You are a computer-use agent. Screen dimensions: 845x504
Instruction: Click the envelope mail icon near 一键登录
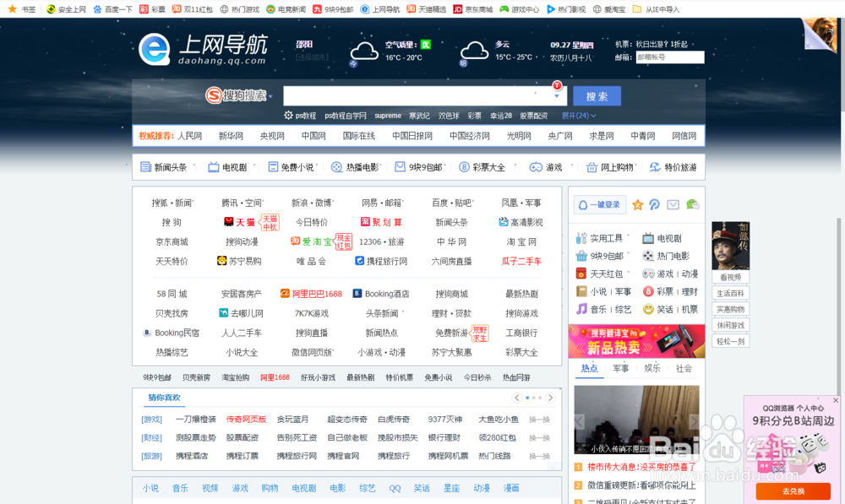[673, 204]
